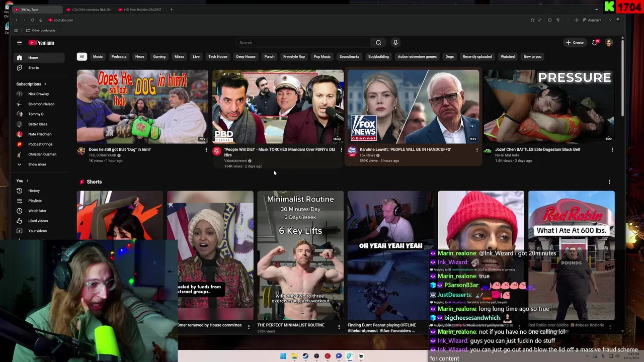Focus the YouTube search field
This screenshot has width=644, height=362.
click(x=303, y=43)
